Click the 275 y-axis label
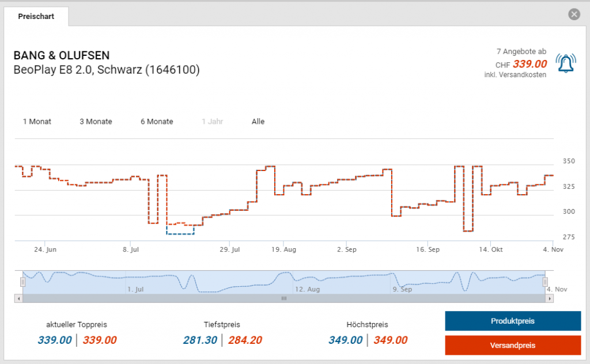Image resolution: width=590 pixels, height=364 pixels. click(x=569, y=237)
